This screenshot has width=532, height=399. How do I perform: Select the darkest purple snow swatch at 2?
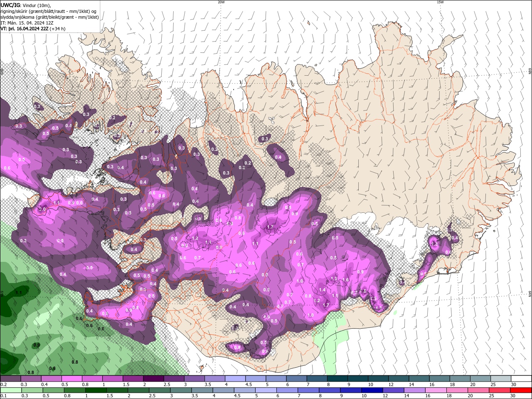(x=153, y=379)
